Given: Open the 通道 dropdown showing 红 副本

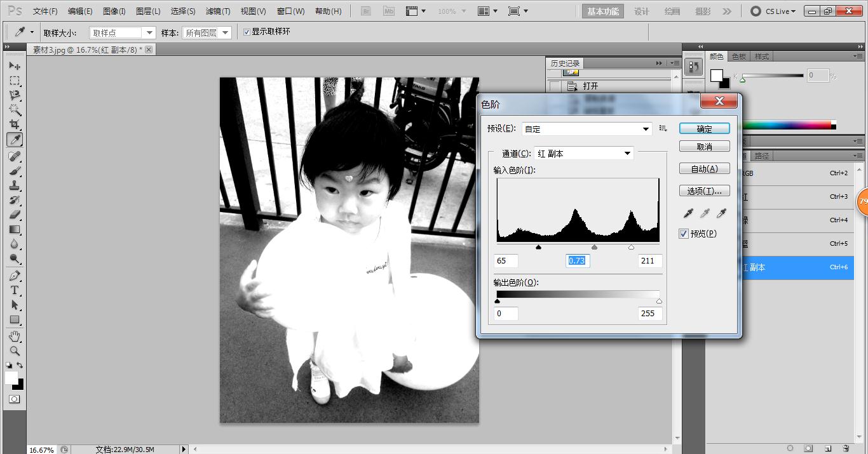Looking at the screenshot, I should pos(582,152).
